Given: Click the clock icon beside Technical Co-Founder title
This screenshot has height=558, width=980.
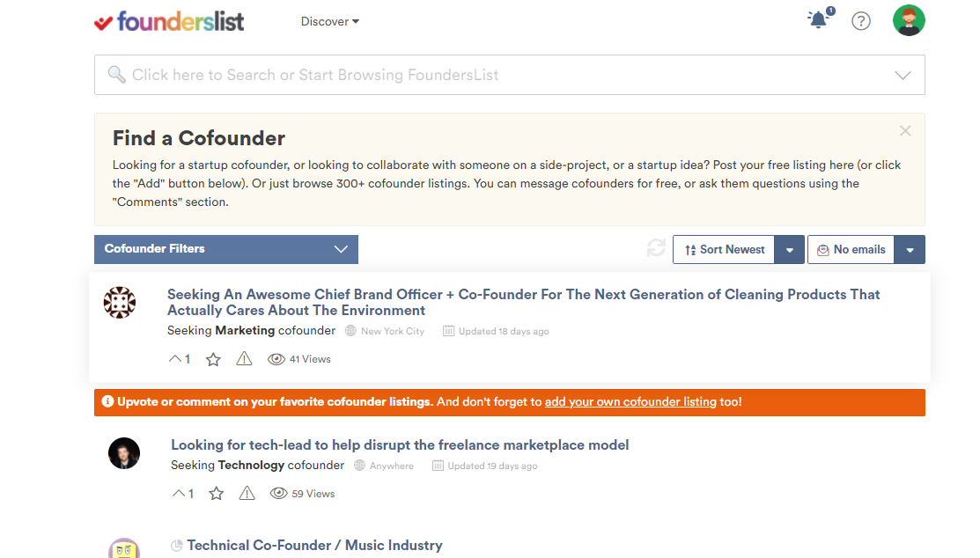Looking at the screenshot, I should (177, 545).
